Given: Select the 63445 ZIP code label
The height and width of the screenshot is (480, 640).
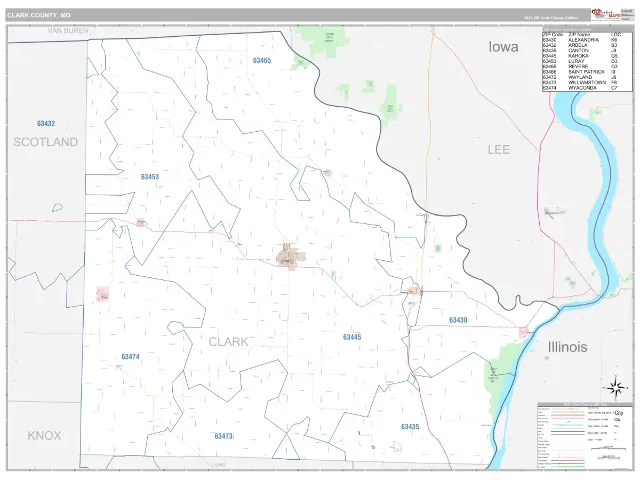Looking at the screenshot, I should (x=352, y=337).
